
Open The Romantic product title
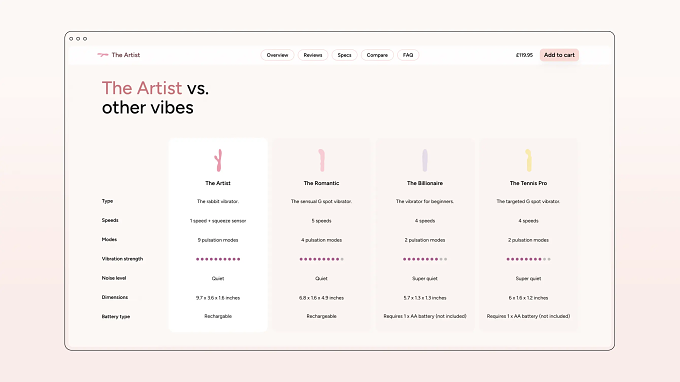(321, 183)
